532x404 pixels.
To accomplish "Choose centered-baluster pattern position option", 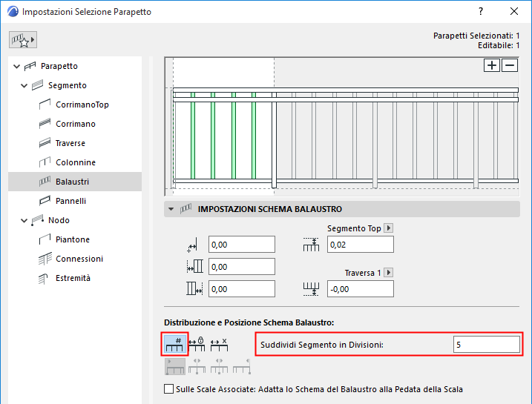I will pos(219,366).
